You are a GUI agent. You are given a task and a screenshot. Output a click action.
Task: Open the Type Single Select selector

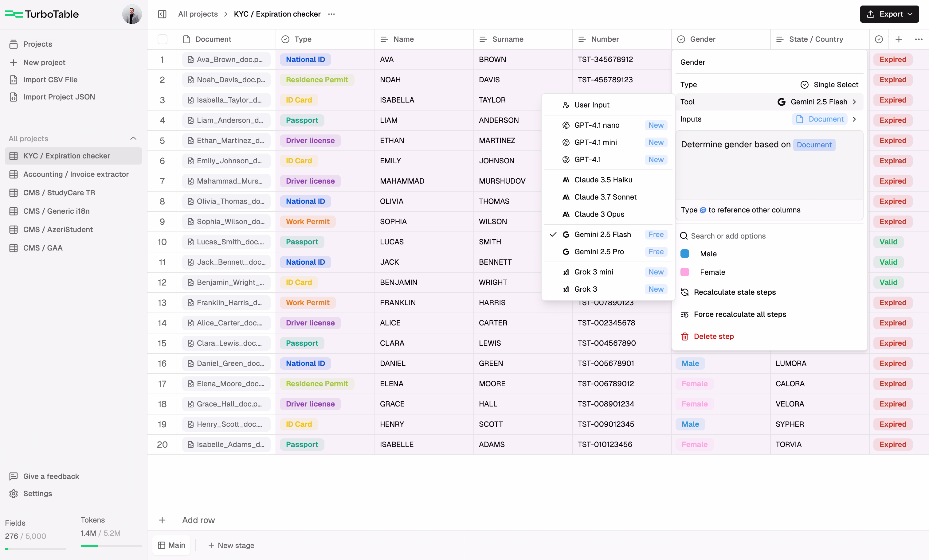769,84
